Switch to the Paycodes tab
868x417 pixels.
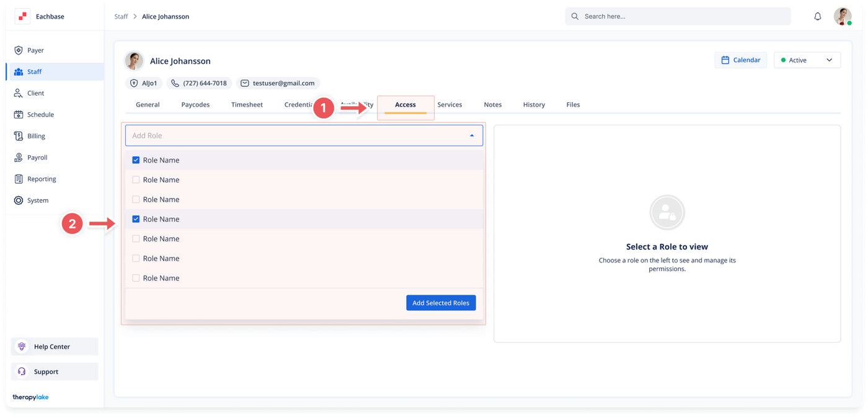click(x=195, y=105)
